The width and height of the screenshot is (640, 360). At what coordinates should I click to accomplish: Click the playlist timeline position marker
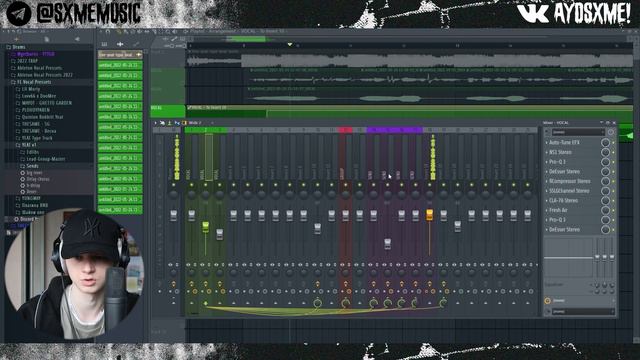tap(290, 44)
